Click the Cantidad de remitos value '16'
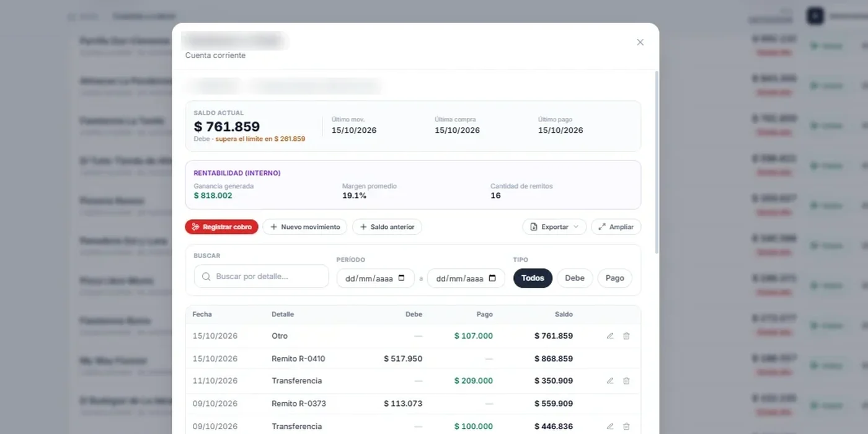 [495, 196]
